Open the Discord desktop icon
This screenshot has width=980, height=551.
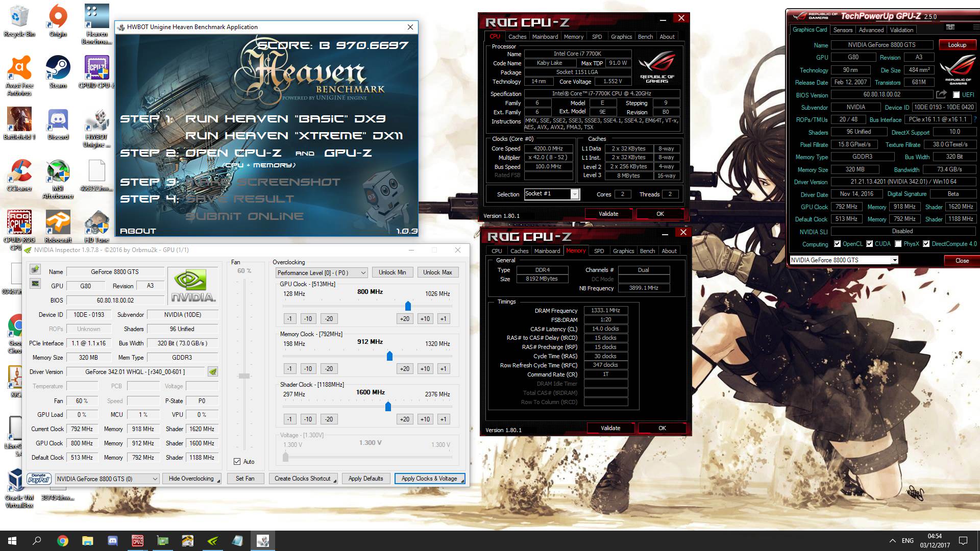pos(58,123)
